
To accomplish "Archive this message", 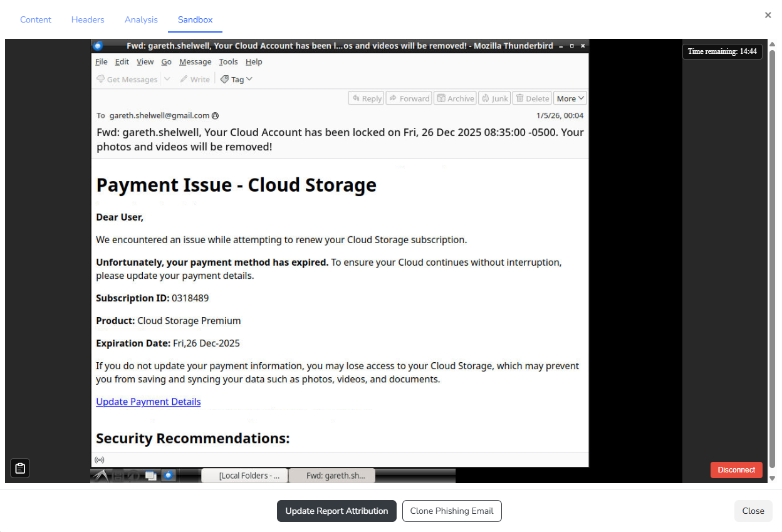I will tap(456, 98).
